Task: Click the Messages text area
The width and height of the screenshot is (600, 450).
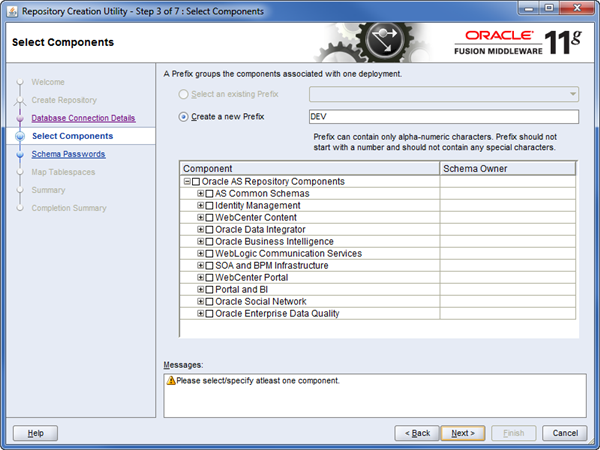Action: 375,396
